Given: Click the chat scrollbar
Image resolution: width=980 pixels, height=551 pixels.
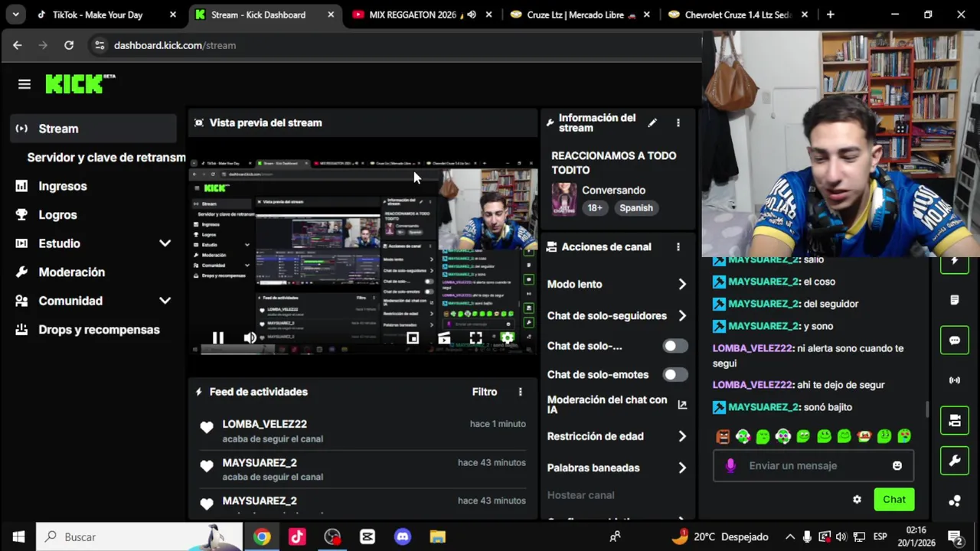Looking at the screenshot, I should tap(927, 409).
